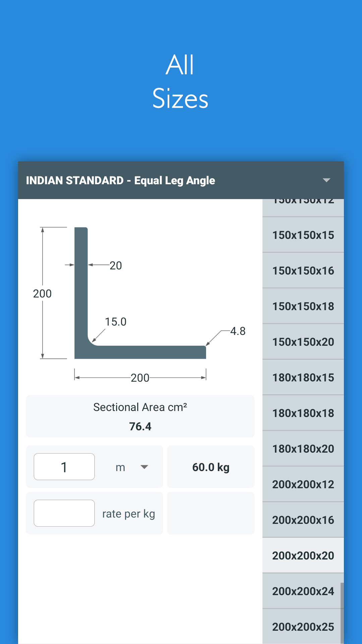Click the Sectional Area value 76.4
The height and width of the screenshot is (644, 362).
tap(140, 426)
